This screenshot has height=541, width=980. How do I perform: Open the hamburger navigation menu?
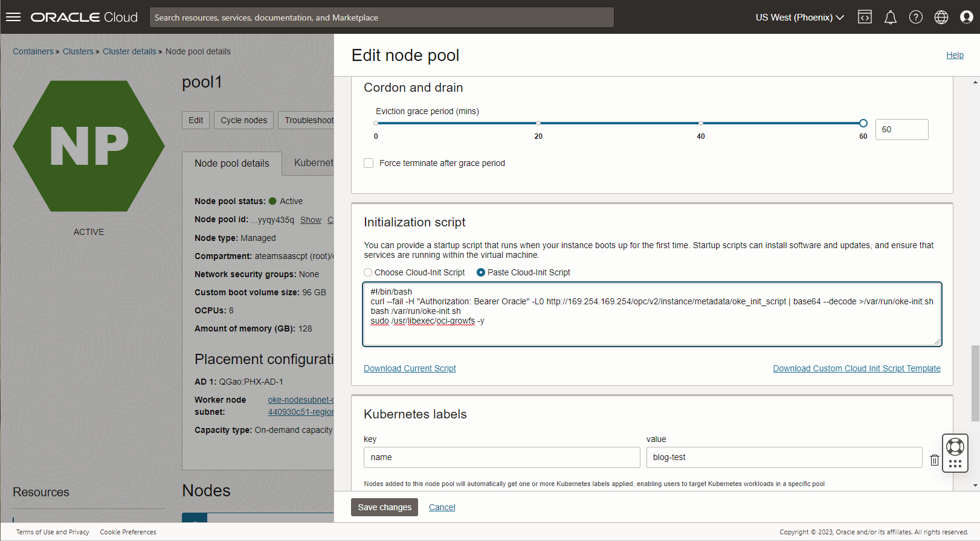pyautogui.click(x=13, y=17)
